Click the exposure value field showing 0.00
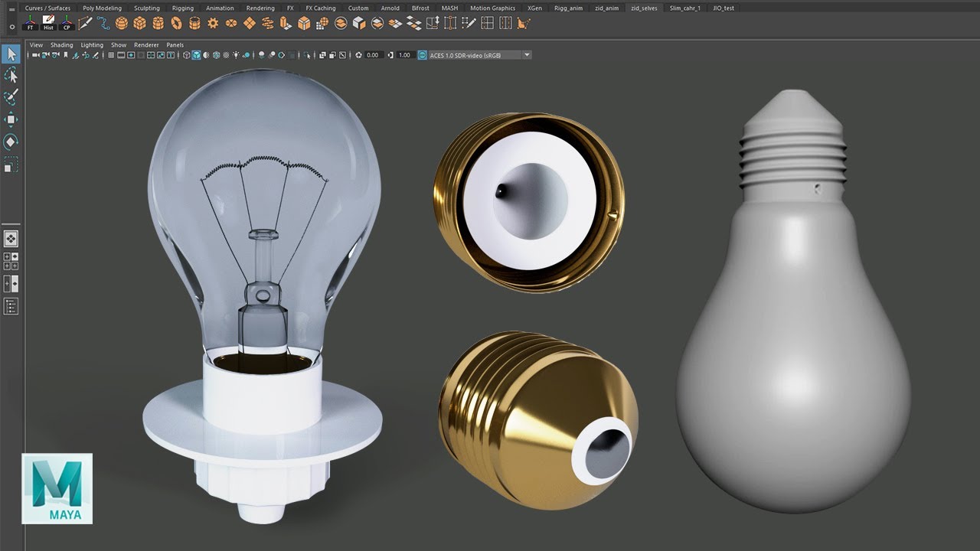Viewport: 980px width, 551px height. coord(374,55)
